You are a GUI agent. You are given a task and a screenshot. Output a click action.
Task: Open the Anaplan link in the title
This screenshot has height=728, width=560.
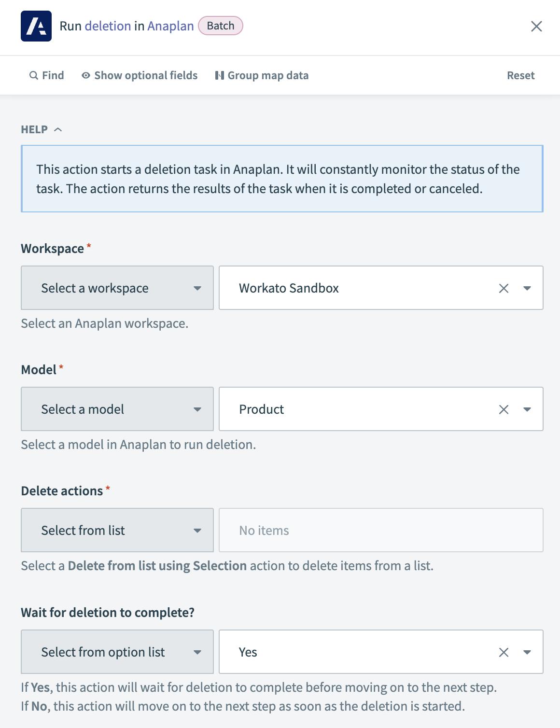click(170, 26)
